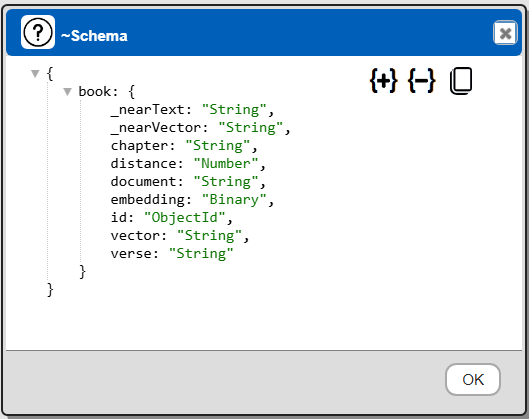
Task: Click the ~Schema dialog title
Action: pos(94,36)
